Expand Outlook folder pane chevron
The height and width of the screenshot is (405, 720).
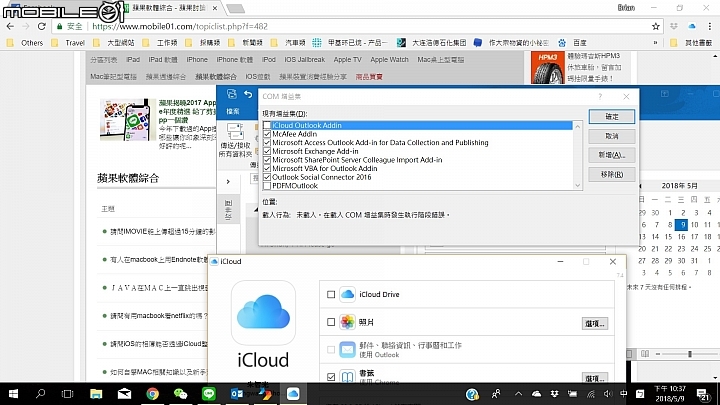pos(228,182)
